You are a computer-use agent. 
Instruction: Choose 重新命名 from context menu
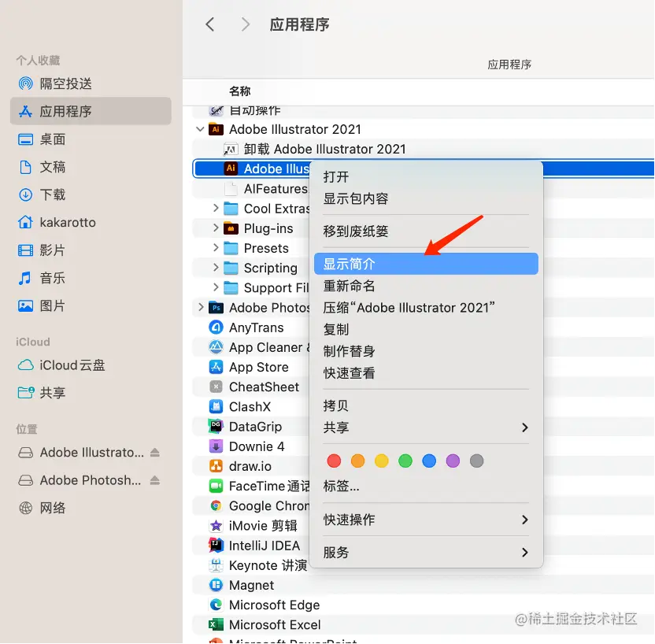[426, 286]
